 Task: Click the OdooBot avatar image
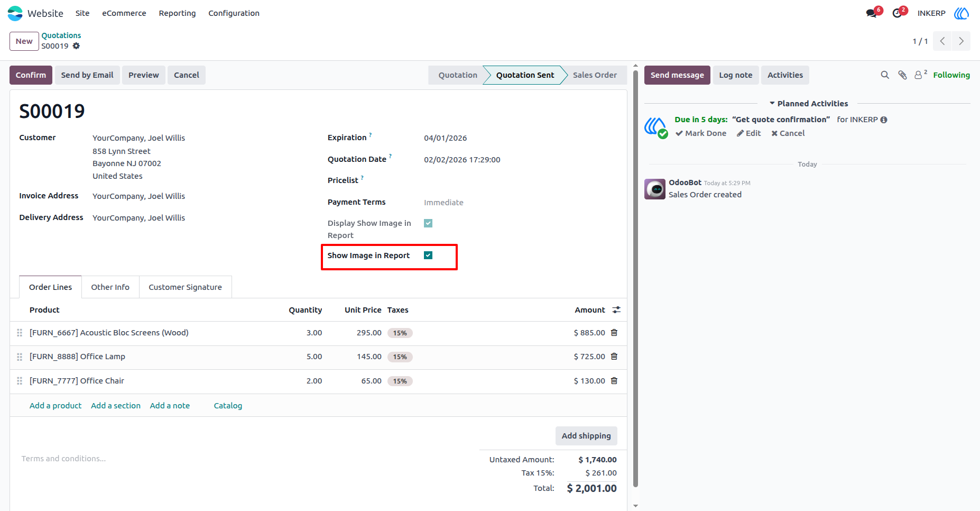pos(655,189)
